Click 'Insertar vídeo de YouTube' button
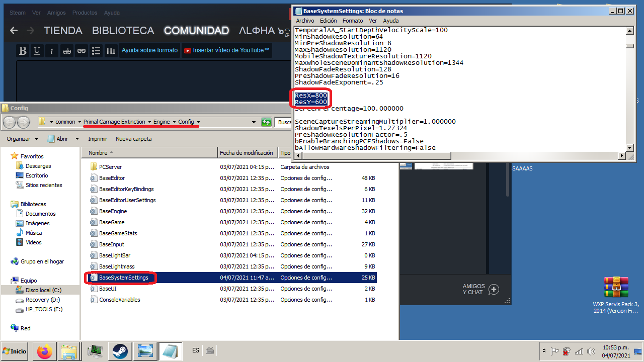Viewport: 644px width, 362px height. 227,50
